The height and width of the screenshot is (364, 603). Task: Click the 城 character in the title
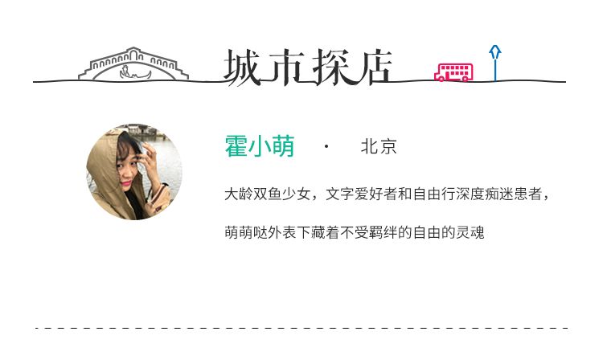point(243,67)
